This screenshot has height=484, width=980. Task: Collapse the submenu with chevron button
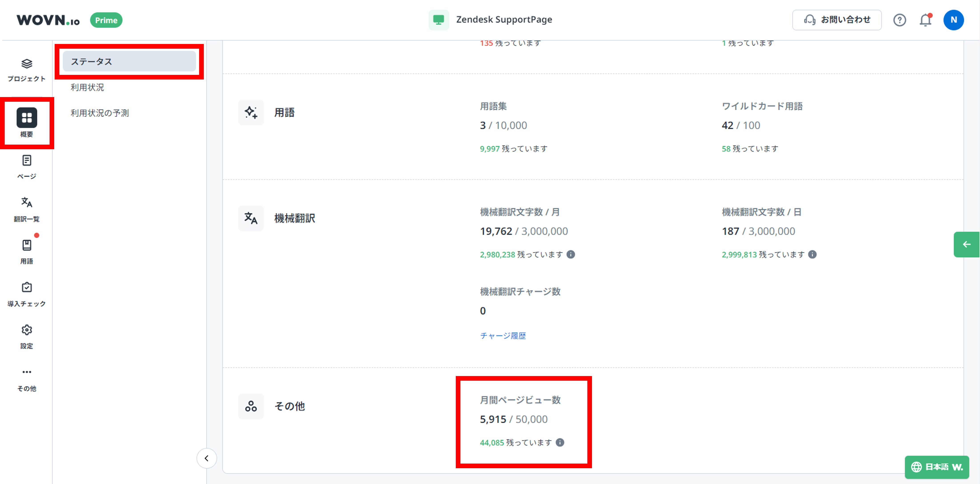(x=207, y=458)
